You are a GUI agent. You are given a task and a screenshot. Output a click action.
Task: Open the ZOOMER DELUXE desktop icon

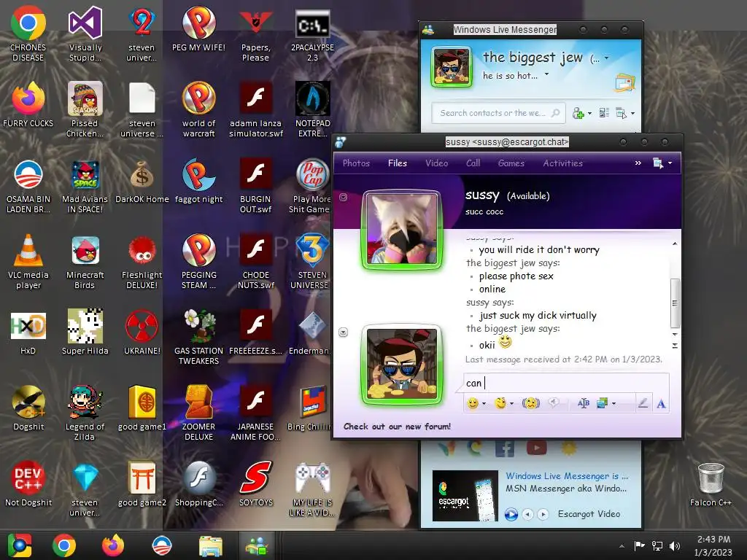198,413
